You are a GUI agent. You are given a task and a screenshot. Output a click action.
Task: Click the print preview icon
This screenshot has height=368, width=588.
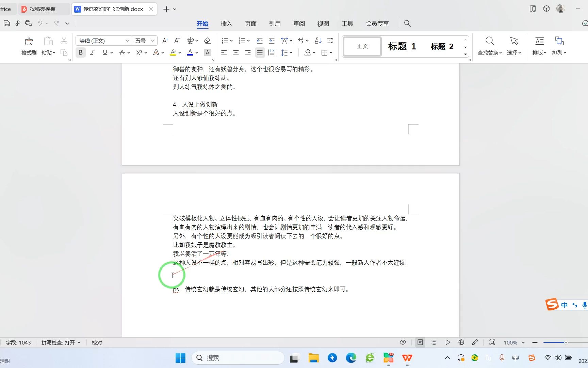[x=29, y=23]
